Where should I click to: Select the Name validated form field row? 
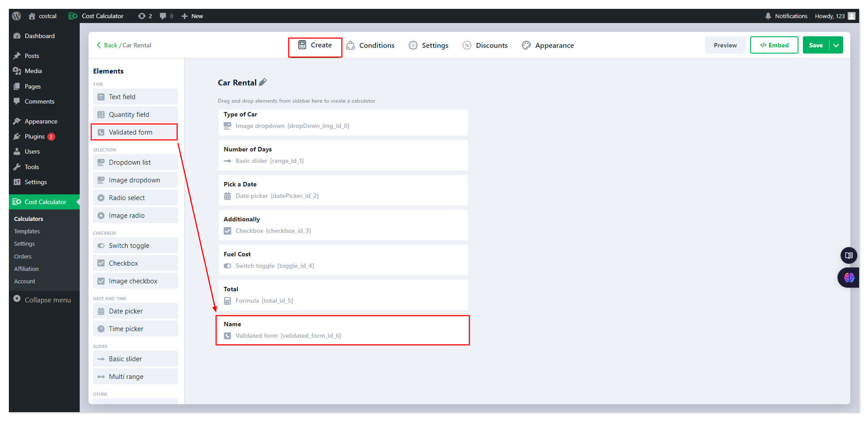point(343,330)
